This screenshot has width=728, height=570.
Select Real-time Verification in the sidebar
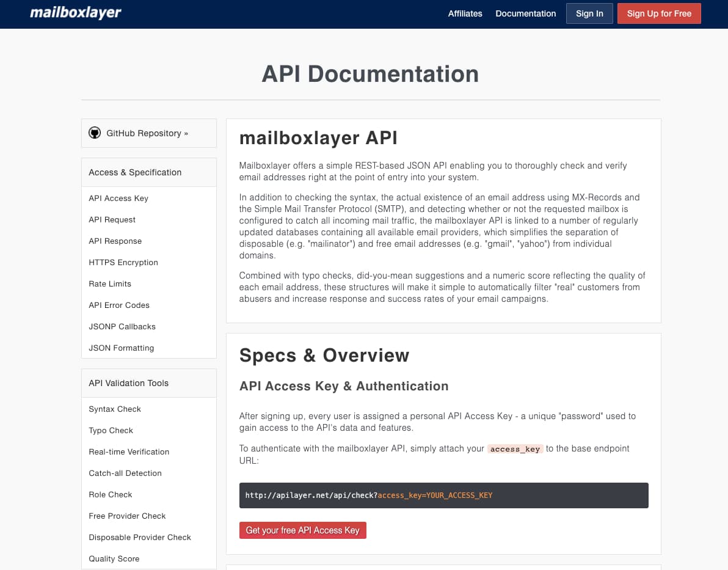pos(129,451)
